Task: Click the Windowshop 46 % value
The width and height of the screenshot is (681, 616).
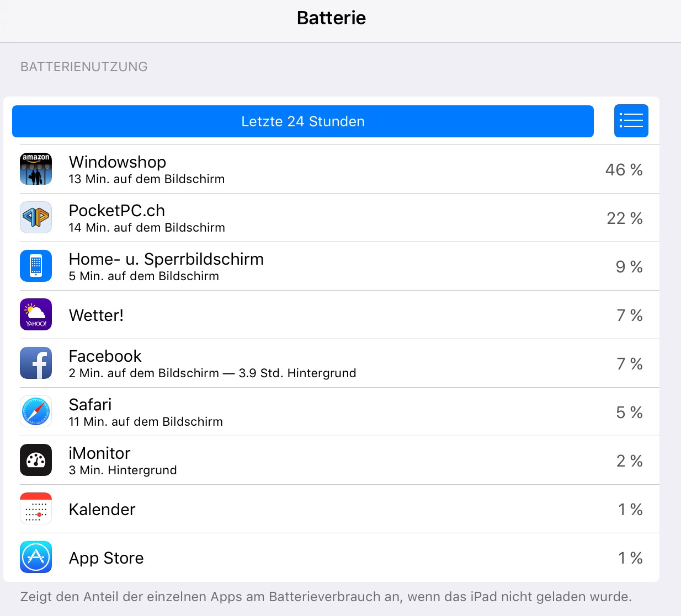Action: 624,170
